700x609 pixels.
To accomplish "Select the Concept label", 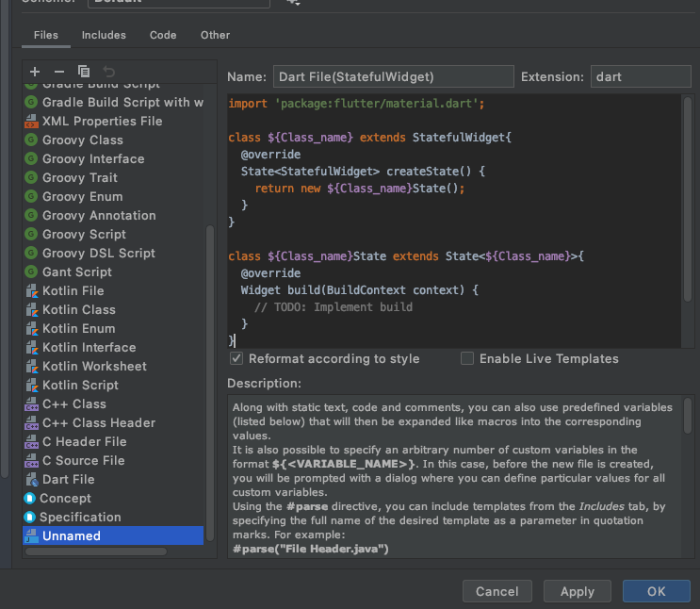I will pos(65,498).
